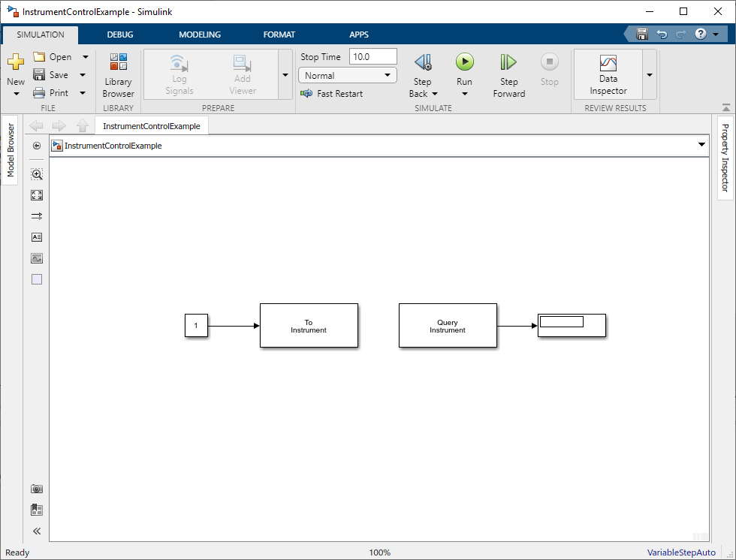The height and width of the screenshot is (560, 736).
Task: Expand the quick access toolbar dropdown arrow
Action: (x=716, y=35)
